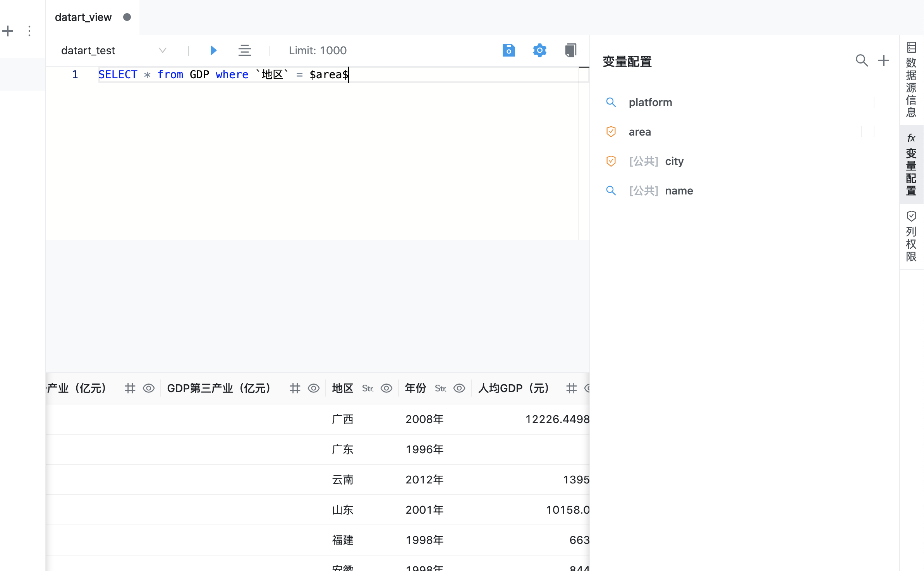Image resolution: width=924 pixels, height=571 pixels.
Task: Click the shield icon beside area
Action: (611, 132)
